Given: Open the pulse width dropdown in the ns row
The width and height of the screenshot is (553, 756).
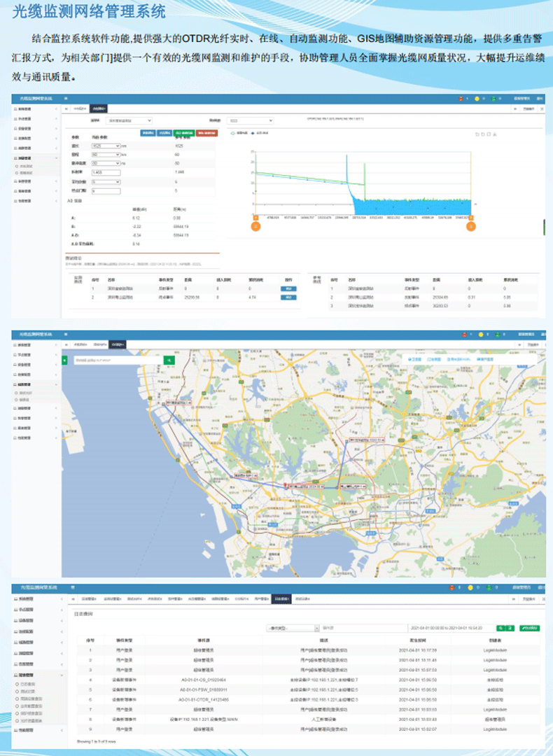Looking at the screenshot, I should 106,163.
